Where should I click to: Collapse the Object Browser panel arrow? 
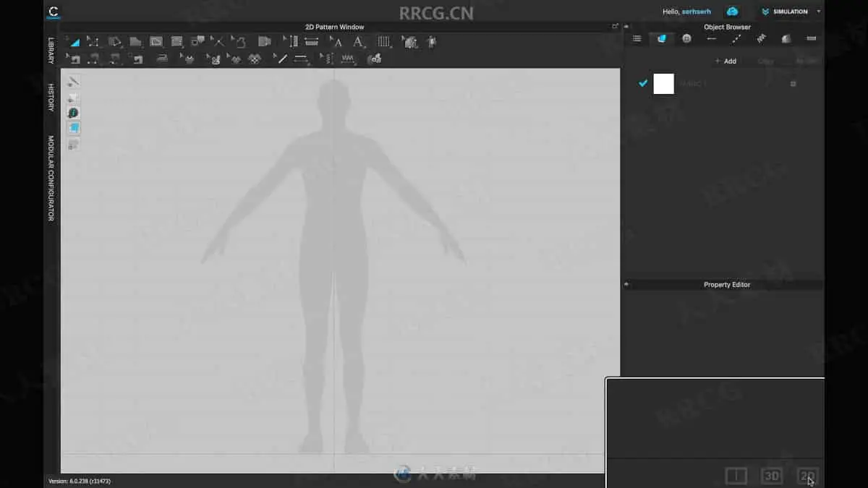(x=626, y=27)
